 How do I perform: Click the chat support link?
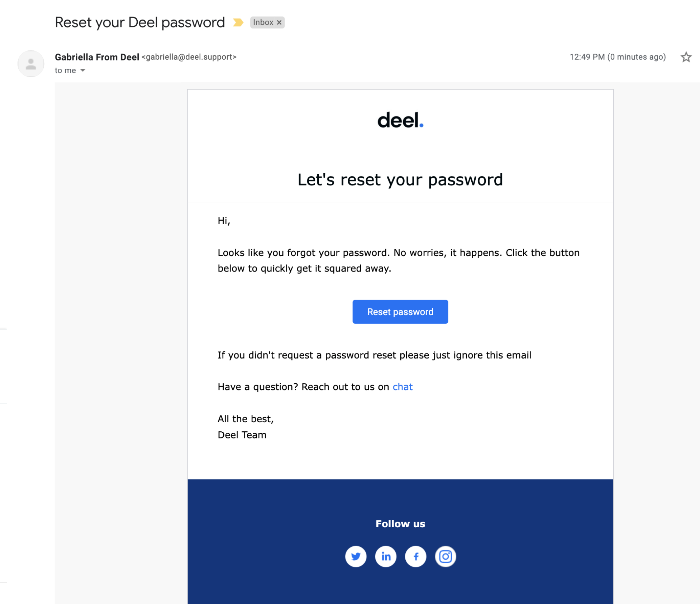(x=402, y=387)
